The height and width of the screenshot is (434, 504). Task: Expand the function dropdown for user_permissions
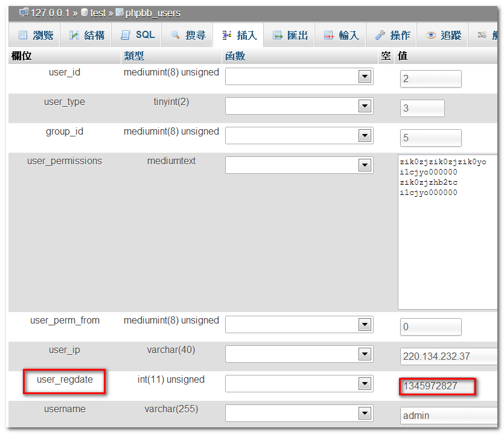(x=365, y=165)
